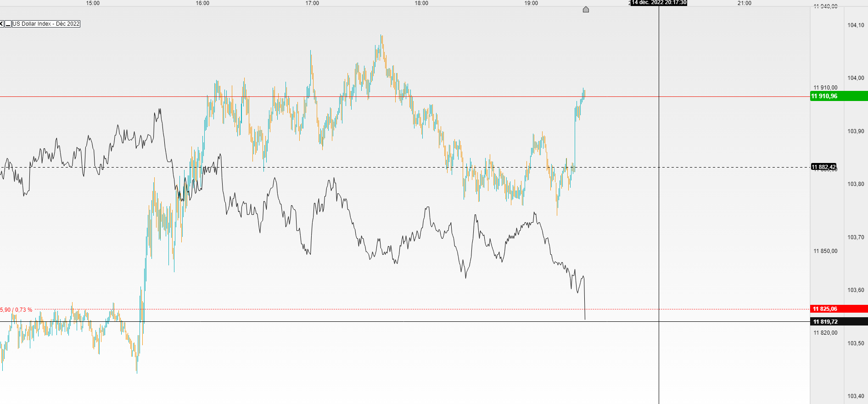
Task: Click the 21:00 time axis label
Action: click(745, 3)
